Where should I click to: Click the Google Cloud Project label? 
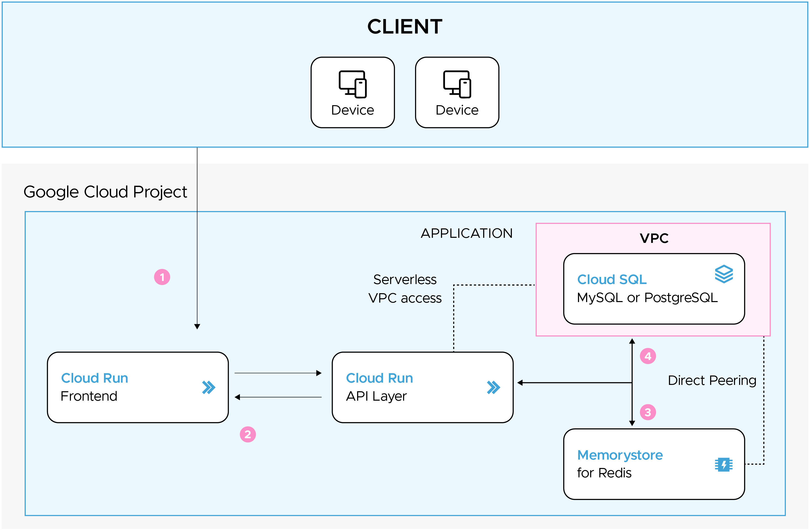pyautogui.click(x=105, y=192)
